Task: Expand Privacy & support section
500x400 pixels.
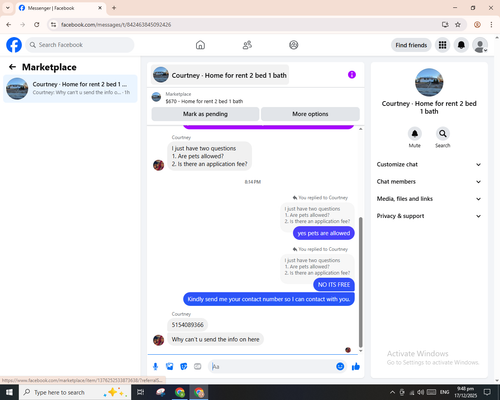Action: click(x=429, y=216)
